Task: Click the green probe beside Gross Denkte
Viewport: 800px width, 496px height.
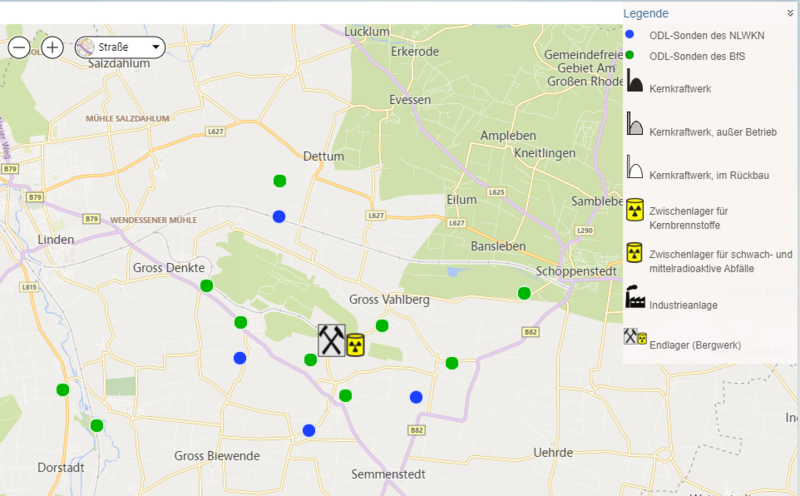Action: click(x=207, y=286)
